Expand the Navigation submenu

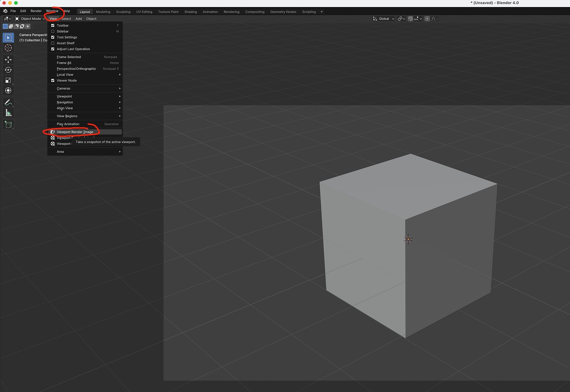[x=85, y=102]
